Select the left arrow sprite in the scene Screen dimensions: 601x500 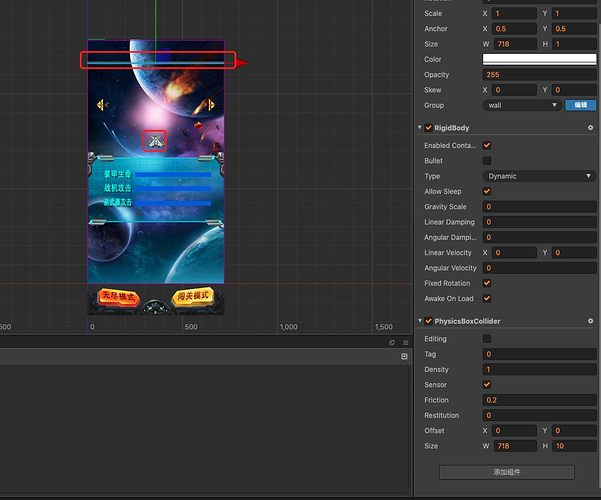pos(103,105)
